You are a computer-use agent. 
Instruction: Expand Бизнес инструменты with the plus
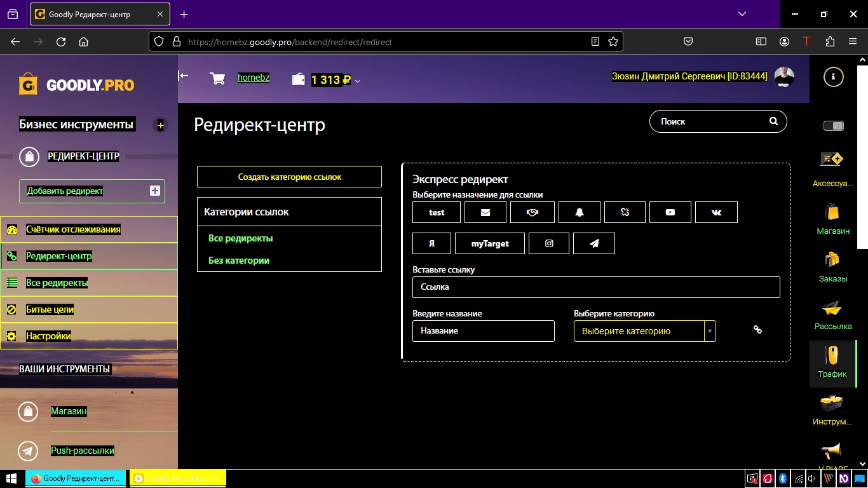(161, 125)
